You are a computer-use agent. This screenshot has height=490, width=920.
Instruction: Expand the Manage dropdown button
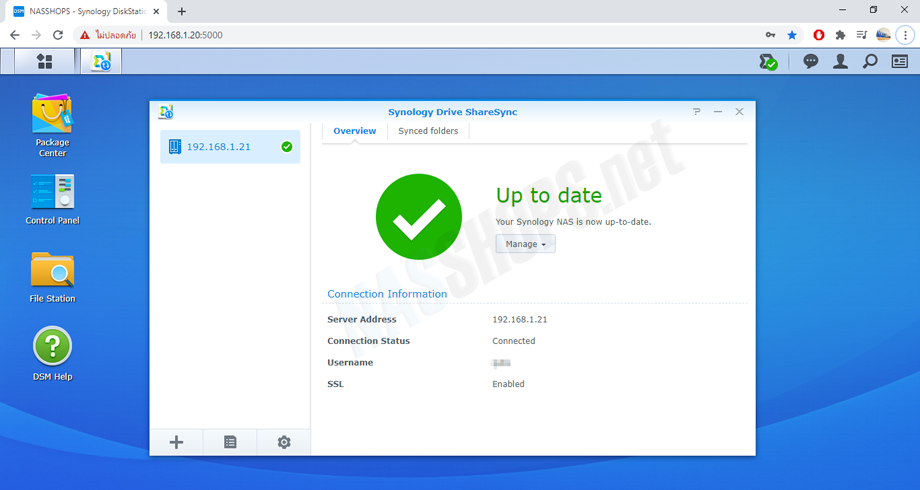point(525,244)
